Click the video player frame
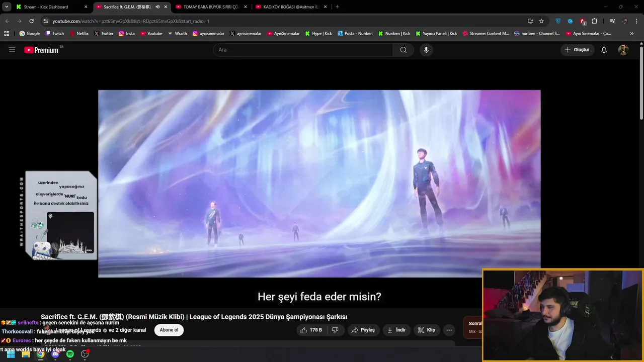This screenshot has width=644, height=362. 319,184
